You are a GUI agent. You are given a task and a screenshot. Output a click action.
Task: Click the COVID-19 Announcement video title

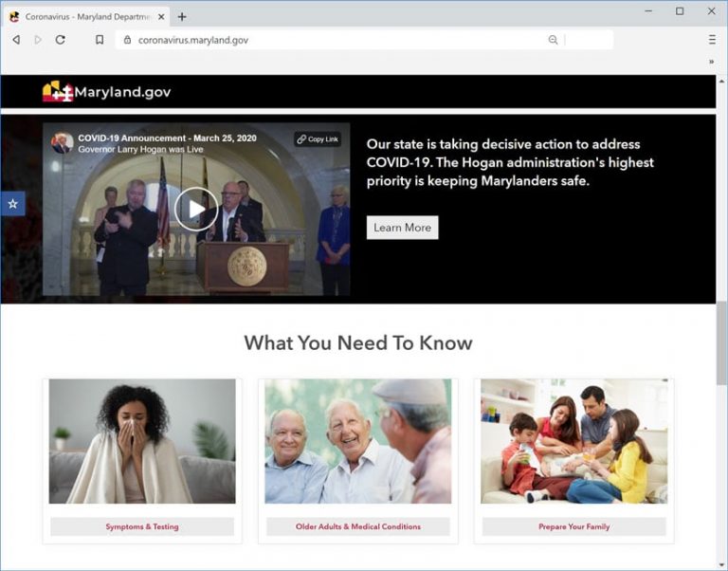[x=167, y=138]
